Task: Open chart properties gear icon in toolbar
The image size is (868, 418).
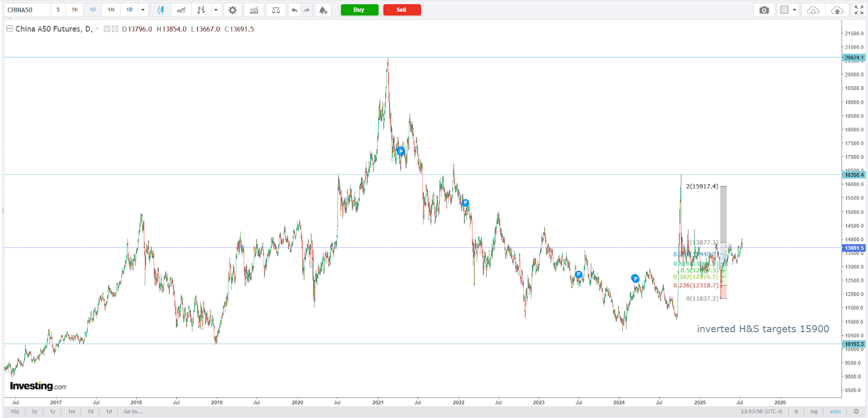Action: click(233, 10)
